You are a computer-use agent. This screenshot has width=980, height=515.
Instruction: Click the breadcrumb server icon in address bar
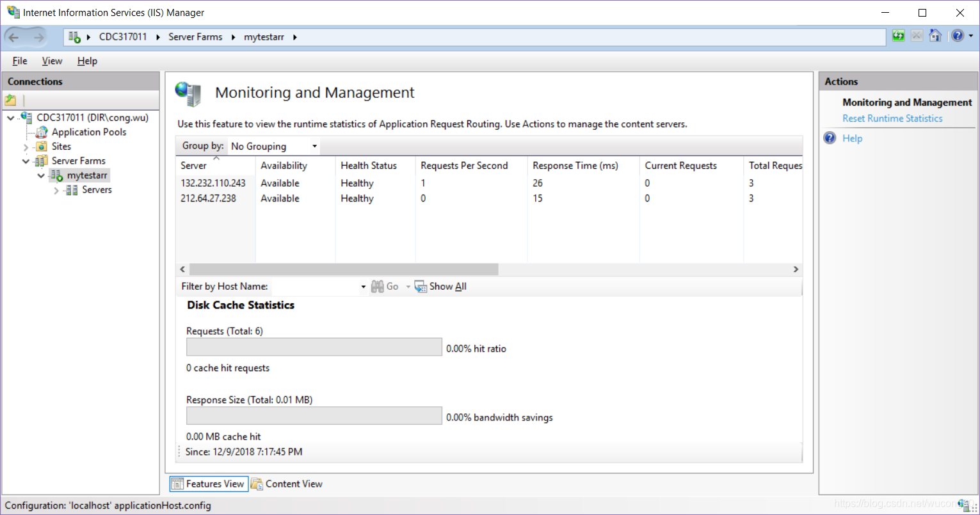(74, 37)
